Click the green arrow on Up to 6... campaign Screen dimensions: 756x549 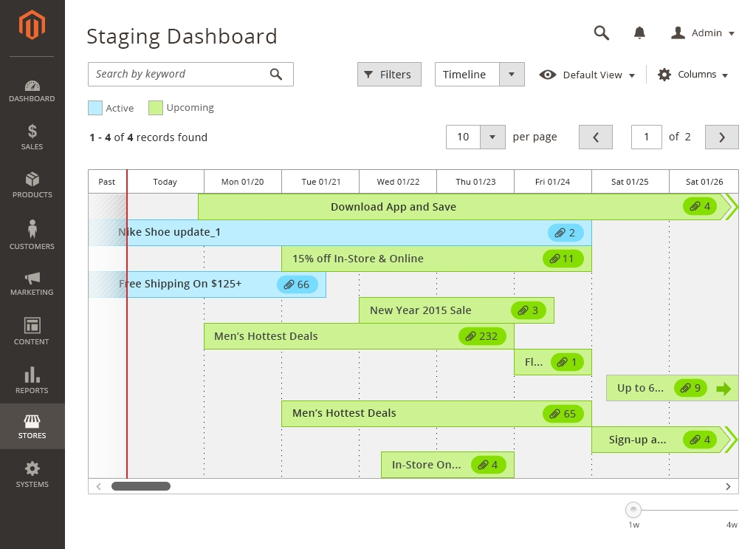tap(724, 388)
